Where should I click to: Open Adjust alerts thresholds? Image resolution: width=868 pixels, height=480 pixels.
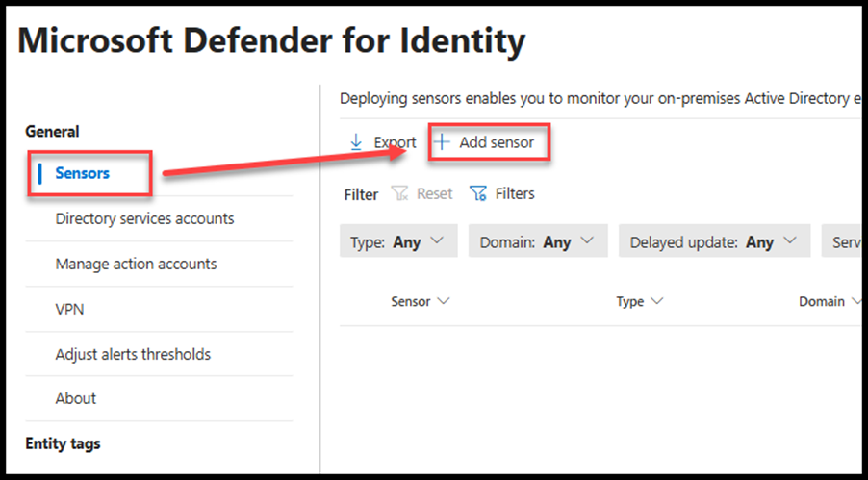pyautogui.click(x=133, y=354)
